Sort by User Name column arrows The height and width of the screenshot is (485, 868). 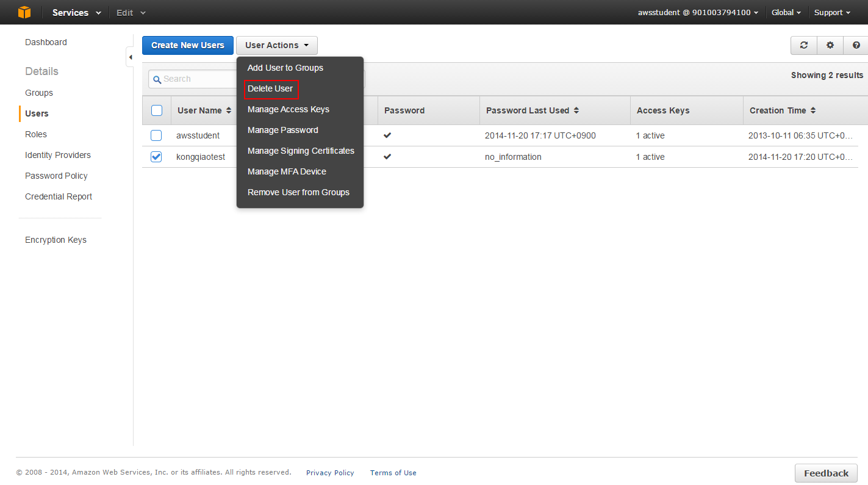pyautogui.click(x=229, y=110)
